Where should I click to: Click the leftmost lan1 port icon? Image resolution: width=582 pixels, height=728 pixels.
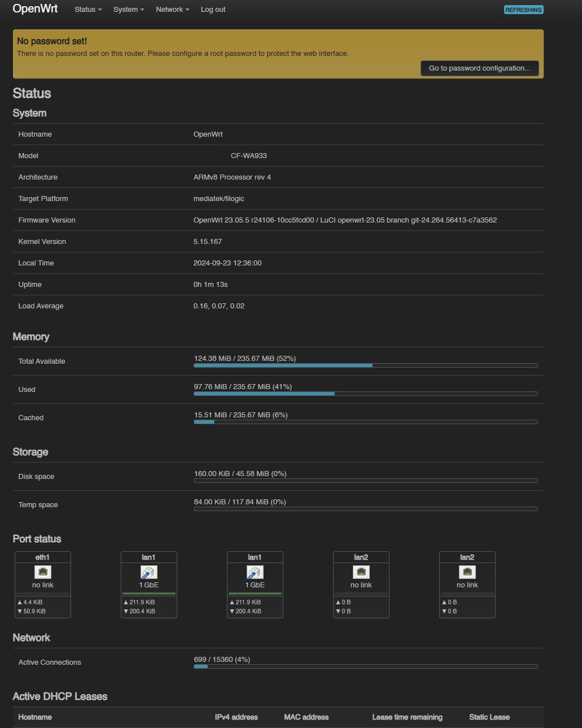[x=149, y=572]
